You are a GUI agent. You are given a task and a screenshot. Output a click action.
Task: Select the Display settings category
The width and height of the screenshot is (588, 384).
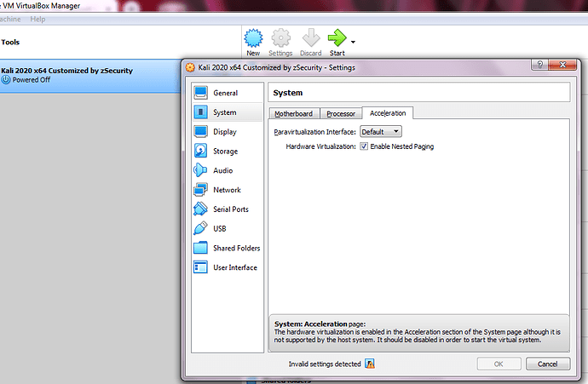point(225,132)
